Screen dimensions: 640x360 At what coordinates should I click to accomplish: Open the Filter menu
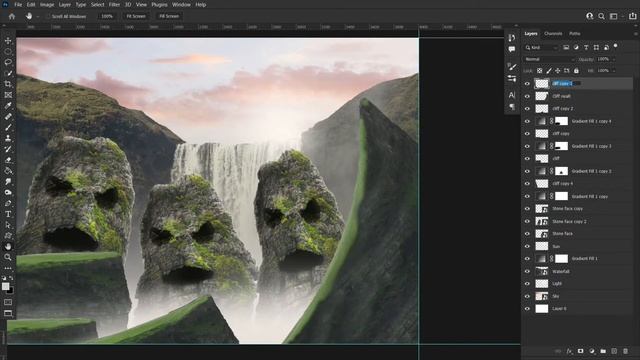(x=114, y=4)
